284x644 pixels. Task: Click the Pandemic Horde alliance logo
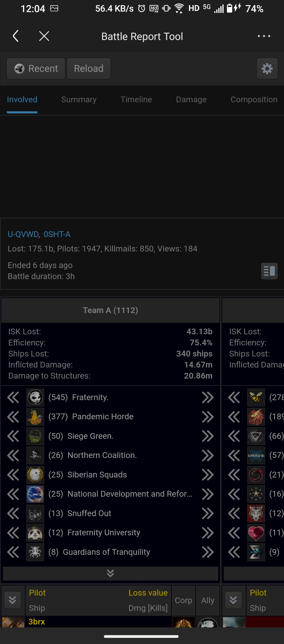(35, 417)
